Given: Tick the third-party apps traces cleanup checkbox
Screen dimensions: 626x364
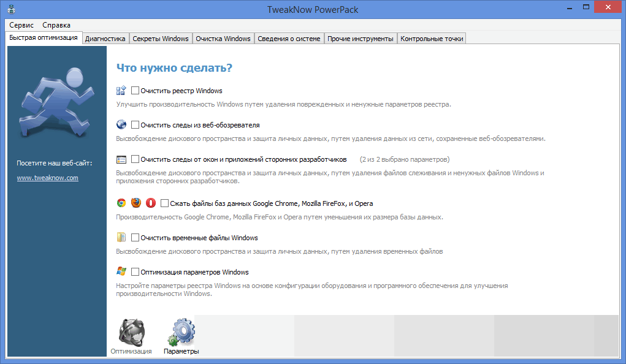Looking at the screenshot, I should pos(136,159).
